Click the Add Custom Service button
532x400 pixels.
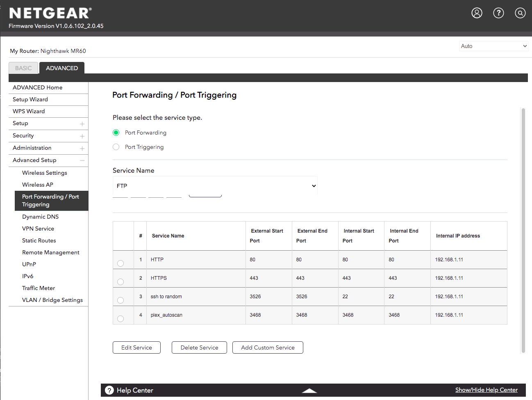[268, 347]
